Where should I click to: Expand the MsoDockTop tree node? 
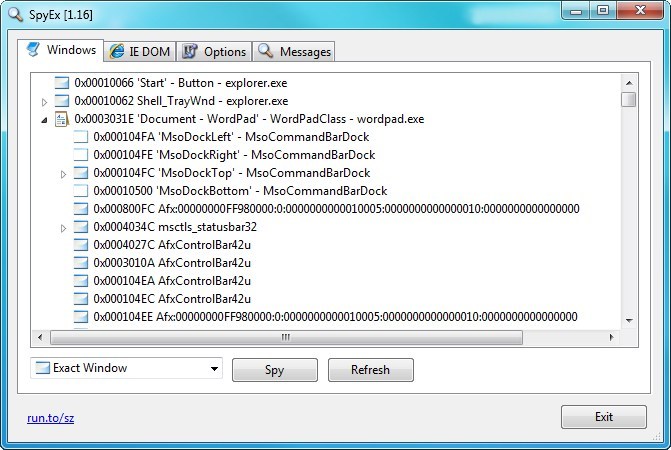click(x=63, y=174)
